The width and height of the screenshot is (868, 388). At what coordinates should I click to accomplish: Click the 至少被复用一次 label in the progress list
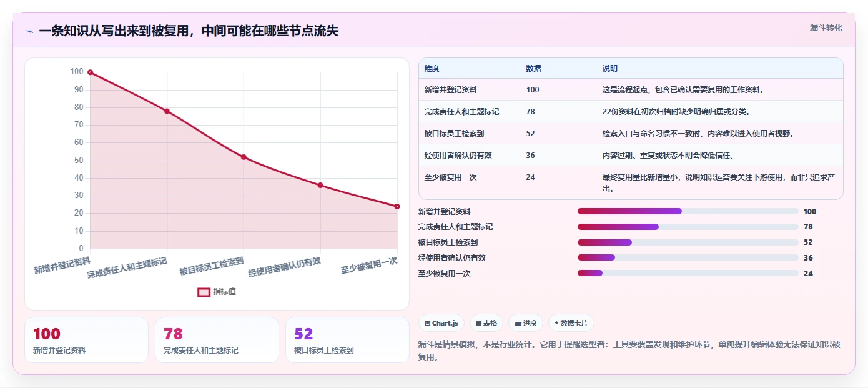pyautogui.click(x=445, y=273)
